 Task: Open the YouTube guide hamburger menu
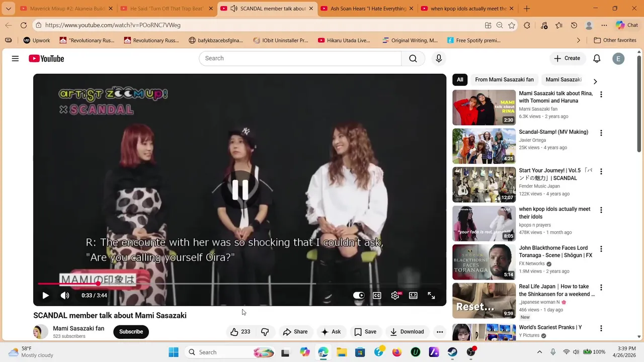(x=15, y=59)
